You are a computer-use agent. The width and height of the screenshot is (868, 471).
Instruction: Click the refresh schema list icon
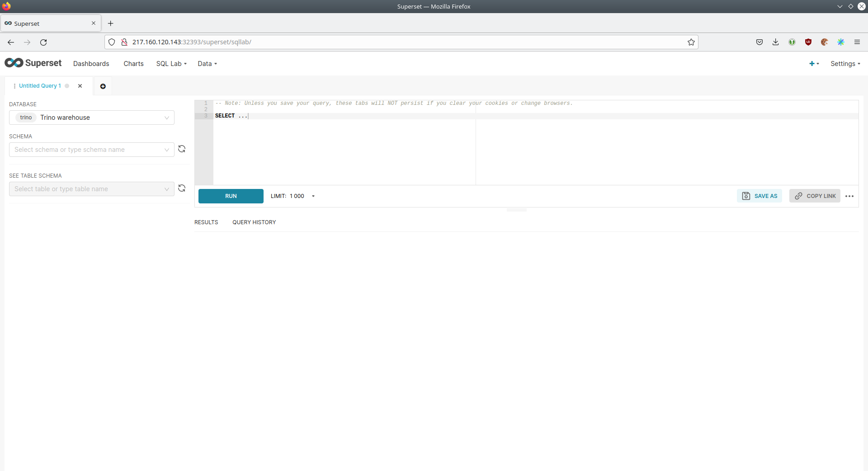[182, 149]
